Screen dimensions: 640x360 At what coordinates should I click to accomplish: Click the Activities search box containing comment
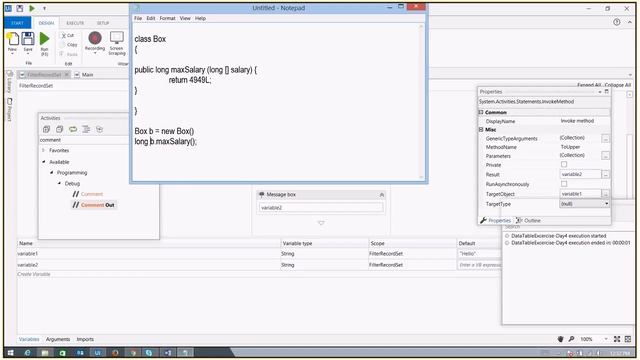(84, 140)
